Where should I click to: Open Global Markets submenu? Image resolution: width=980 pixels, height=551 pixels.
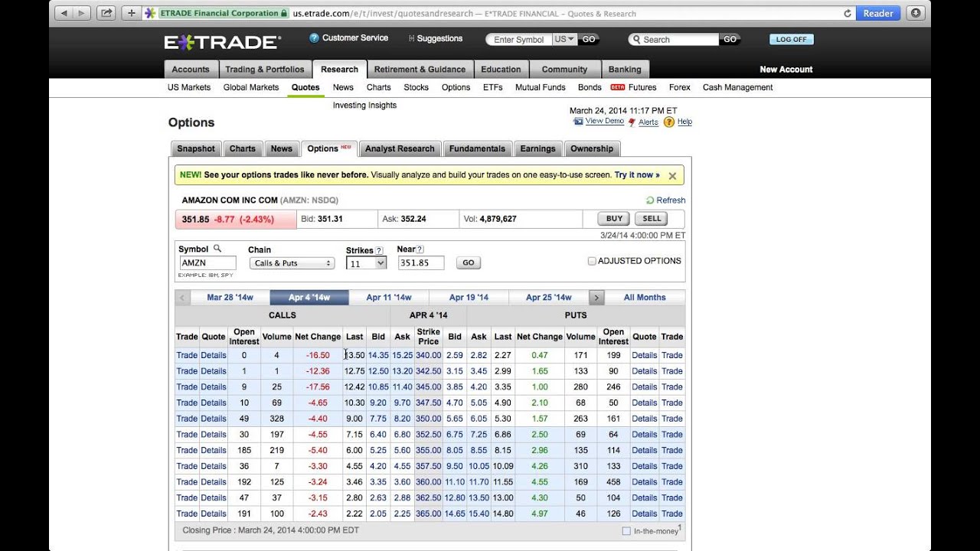pyautogui.click(x=251, y=88)
